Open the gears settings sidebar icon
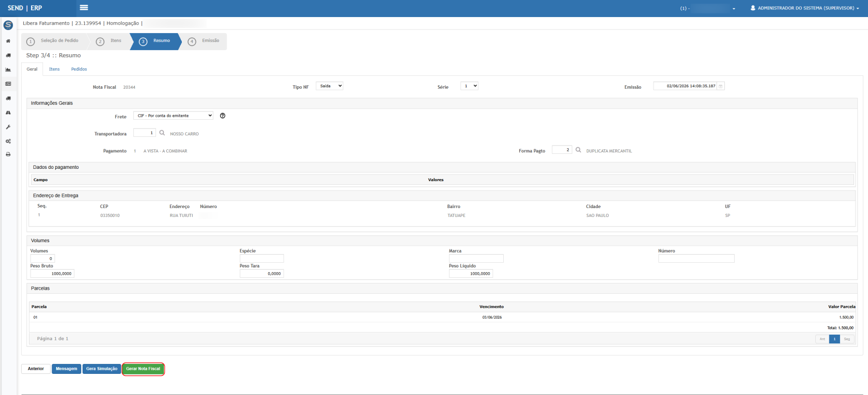 pos(8,141)
